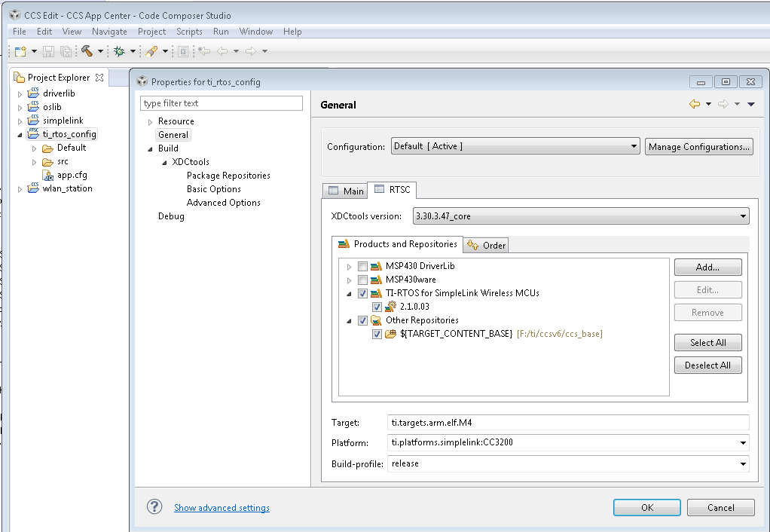Check the MSP430ware product checkbox
Screen dimensions: 770x532
(363, 280)
